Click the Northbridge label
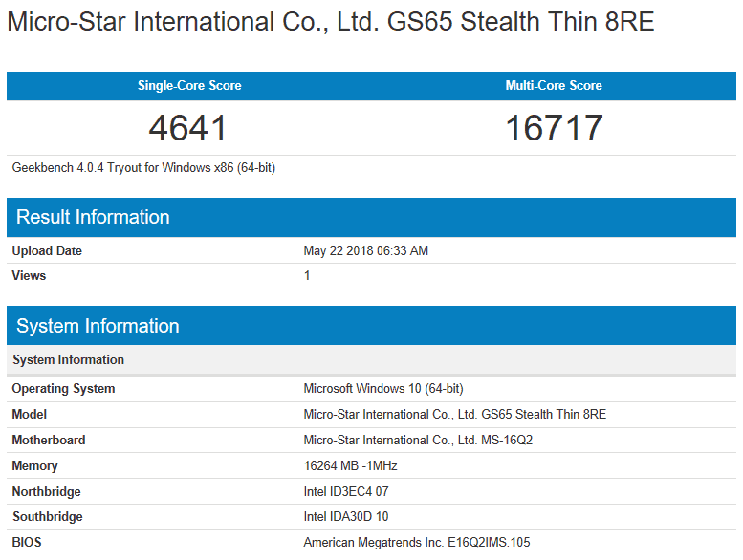743x560 pixels. coord(47,492)
